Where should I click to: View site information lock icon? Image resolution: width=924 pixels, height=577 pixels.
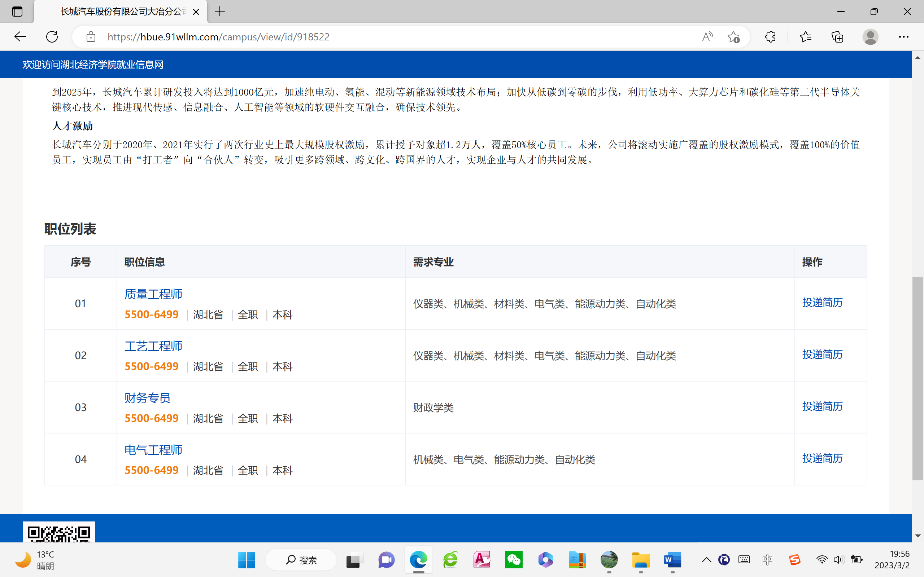click(x=91, y=37)
